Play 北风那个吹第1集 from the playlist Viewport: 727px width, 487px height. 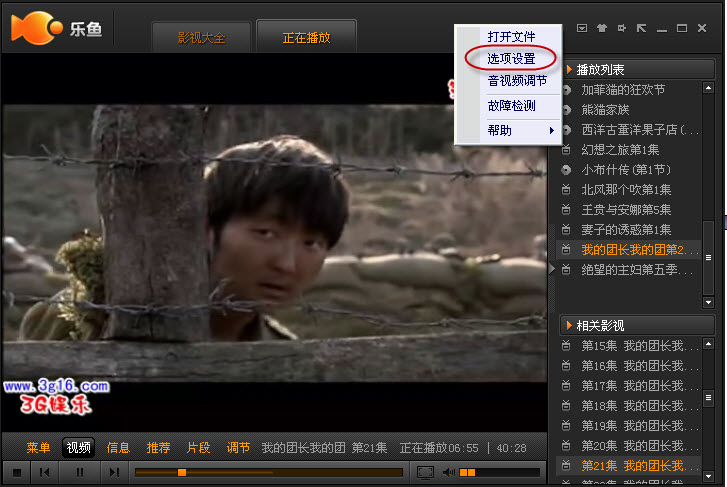click(626, 189)
